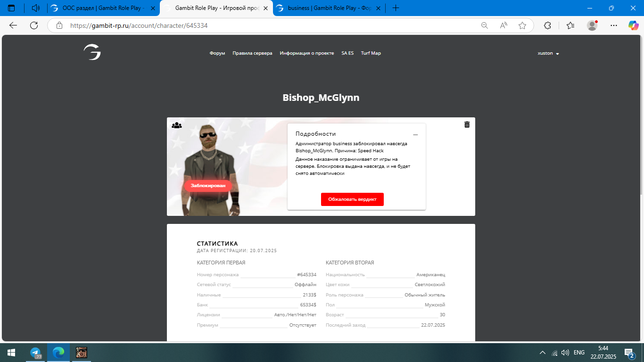Expand the xuston user dropdown
Screen dimensions: 644x362
tap(548, 53)
